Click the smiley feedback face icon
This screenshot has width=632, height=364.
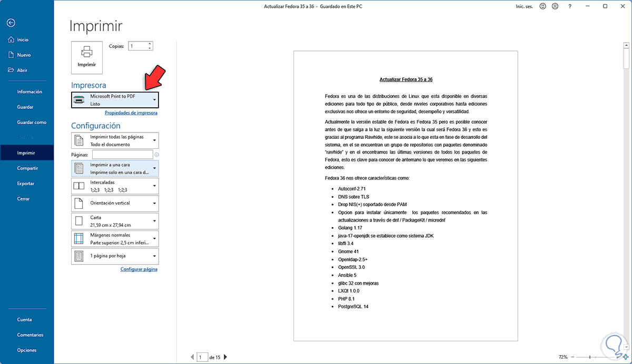point(544,6)
